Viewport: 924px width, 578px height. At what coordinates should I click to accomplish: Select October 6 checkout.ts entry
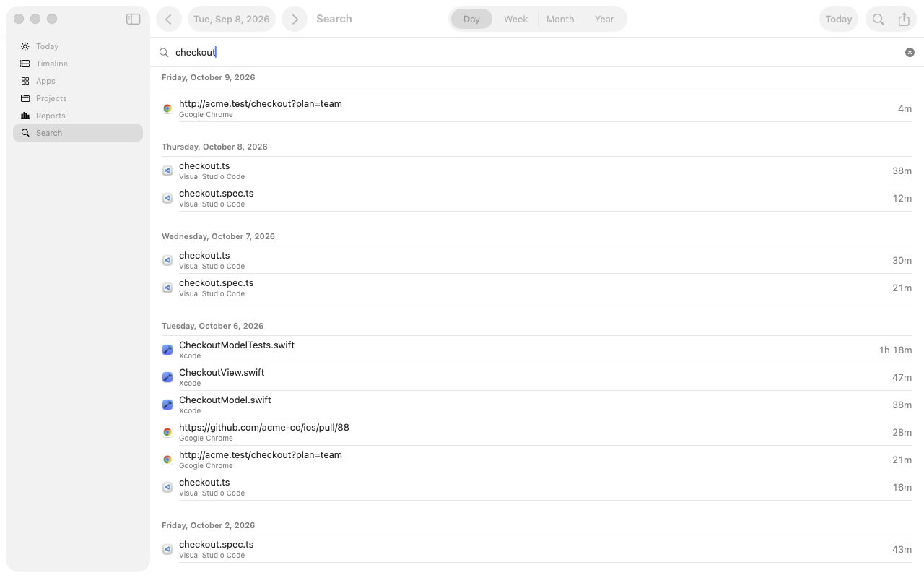click(x=537, y=487)
